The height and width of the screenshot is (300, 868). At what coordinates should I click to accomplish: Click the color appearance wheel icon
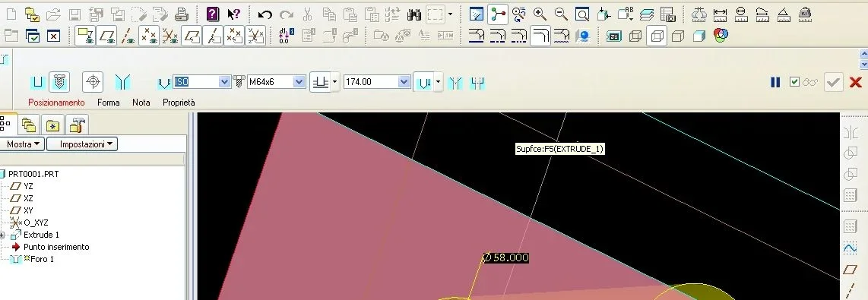(721, 36)
